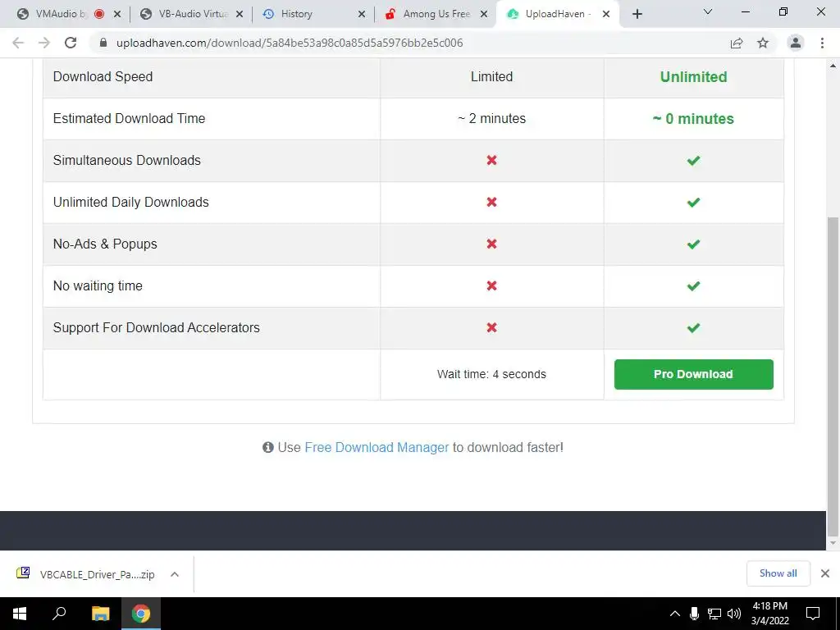Close the History tab
The height and width of the screenshot is (630, 840).
tap(362, 14)
